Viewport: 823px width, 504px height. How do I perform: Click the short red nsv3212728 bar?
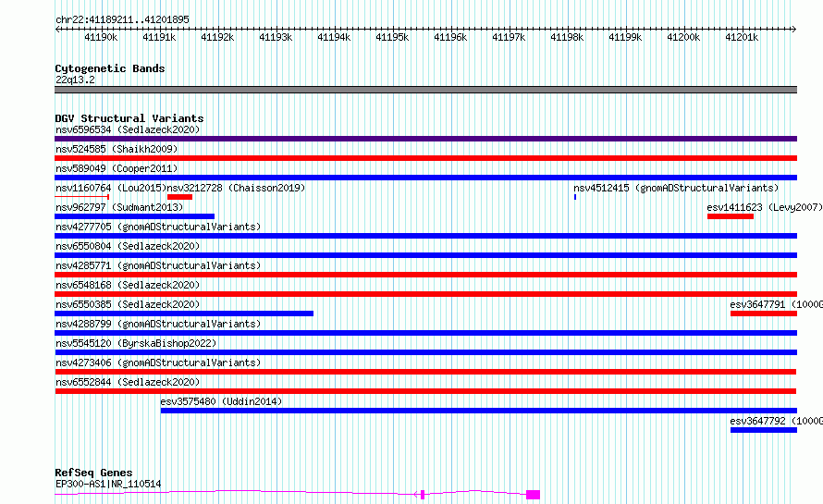(x=180, y=197)
